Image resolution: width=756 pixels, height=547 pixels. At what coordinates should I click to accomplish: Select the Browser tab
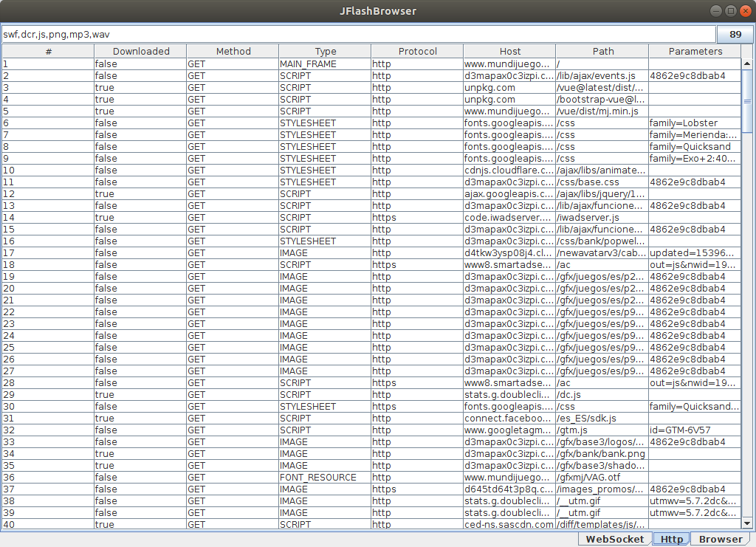pos(721,539)
